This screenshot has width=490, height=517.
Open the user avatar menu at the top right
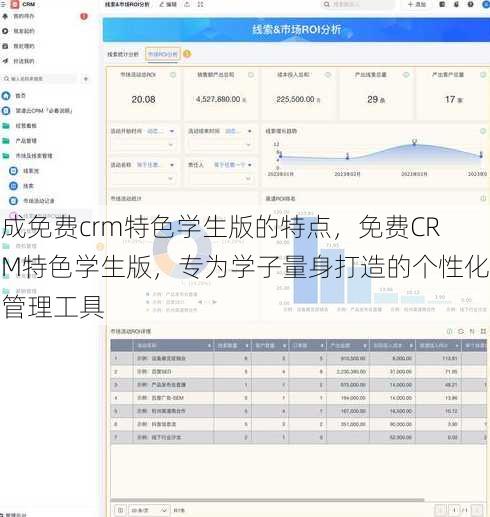pos(486,4)
